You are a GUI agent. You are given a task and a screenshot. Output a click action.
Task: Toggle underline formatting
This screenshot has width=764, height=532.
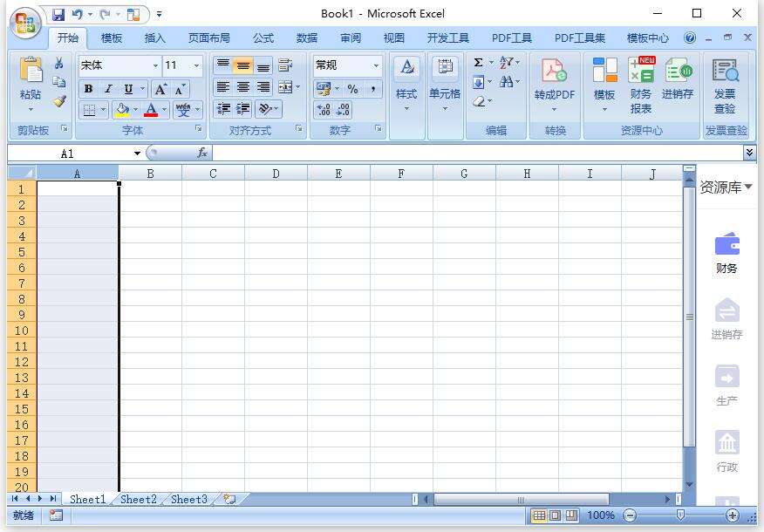tap(128, 89)
